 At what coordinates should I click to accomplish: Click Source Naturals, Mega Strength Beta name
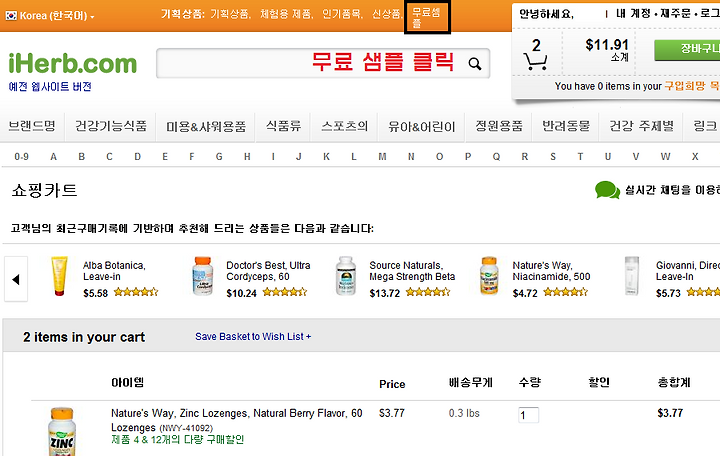click(x=412, y=271)
